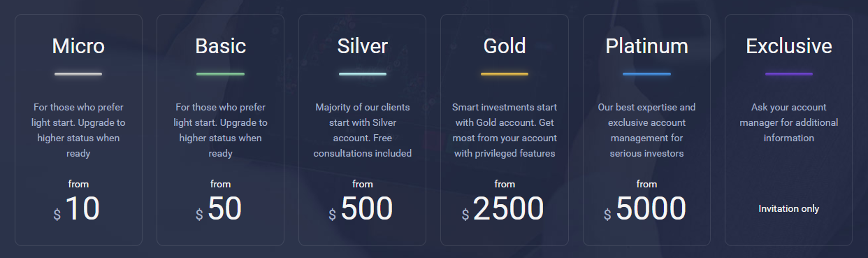Click the gray underline beneath Micro
Screen dimensions: 868x258
click(x=78, y=73)
